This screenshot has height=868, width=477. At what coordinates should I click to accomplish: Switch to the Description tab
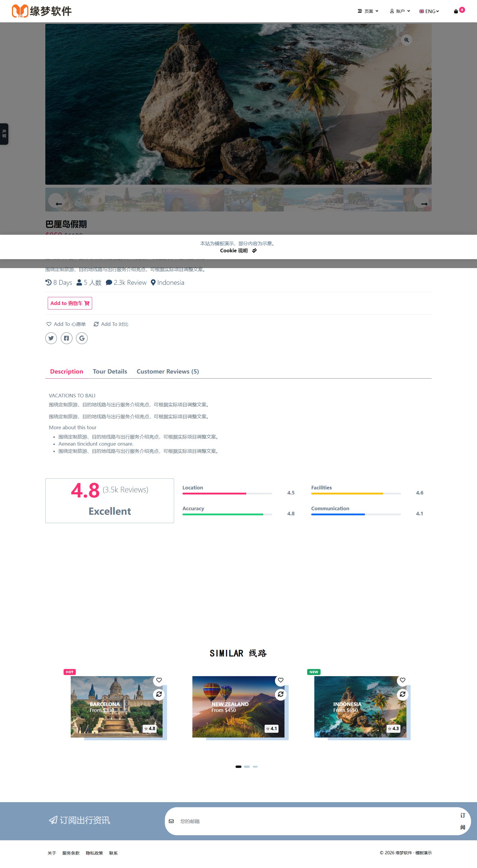[x=66, y=371]
